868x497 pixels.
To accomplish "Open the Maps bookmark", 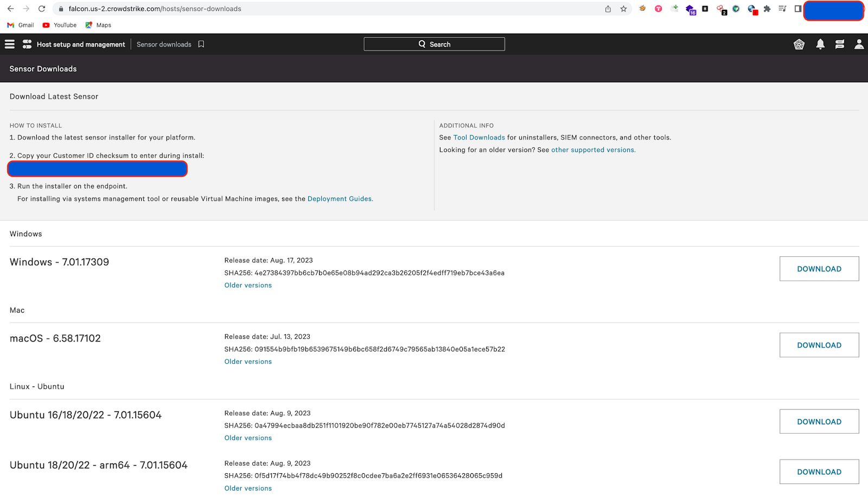I will tap(98, 25).
